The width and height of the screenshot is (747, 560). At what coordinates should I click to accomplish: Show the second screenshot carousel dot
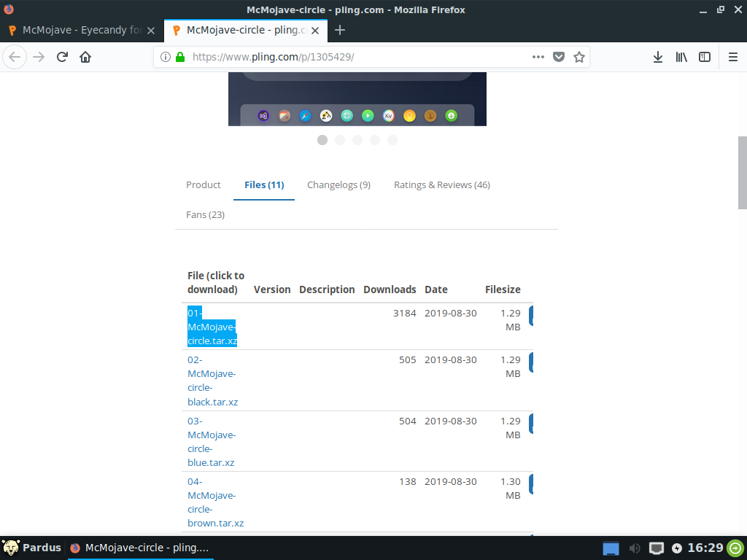tap(340, 140)
